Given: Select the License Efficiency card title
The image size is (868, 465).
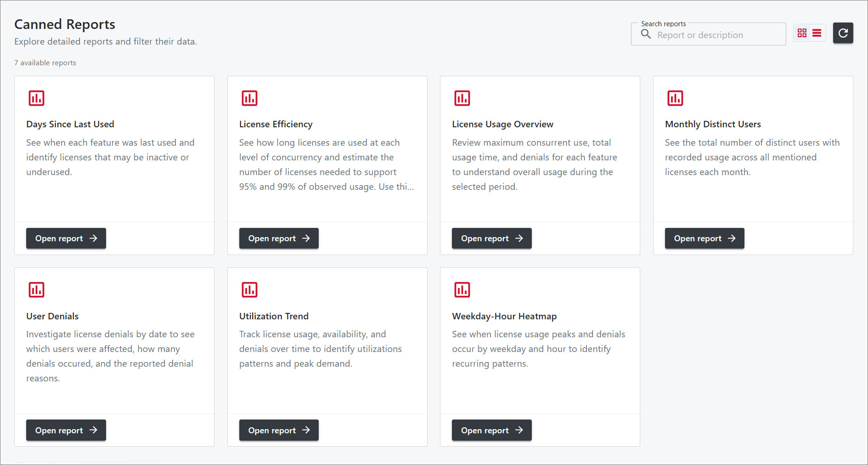Looking at the screenshot, I should pos(276,124).
